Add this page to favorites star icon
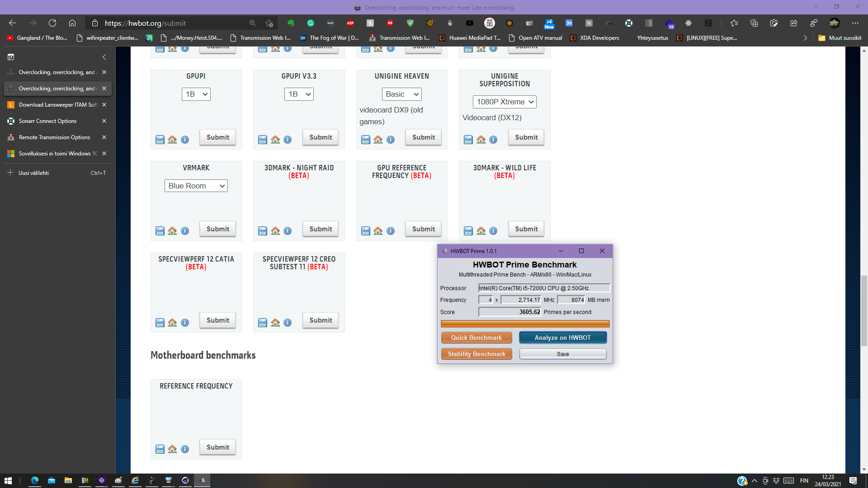This screenshot has height=488, width=868. coord(269,23)
